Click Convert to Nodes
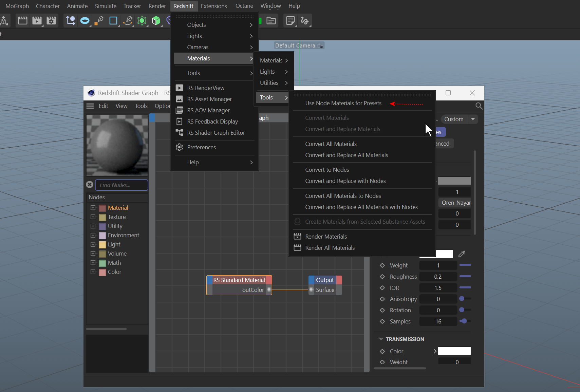Viewport: 580px width, 392px height. coord(362,170)
